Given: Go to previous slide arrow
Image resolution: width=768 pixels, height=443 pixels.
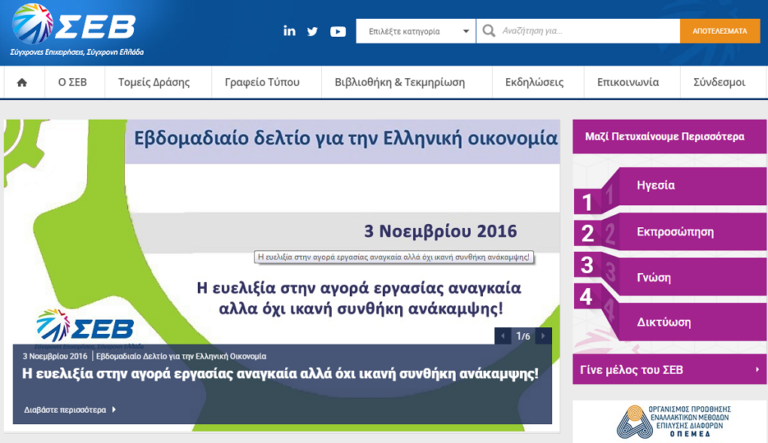Looking at the screenshot, I should pos(503,336).
